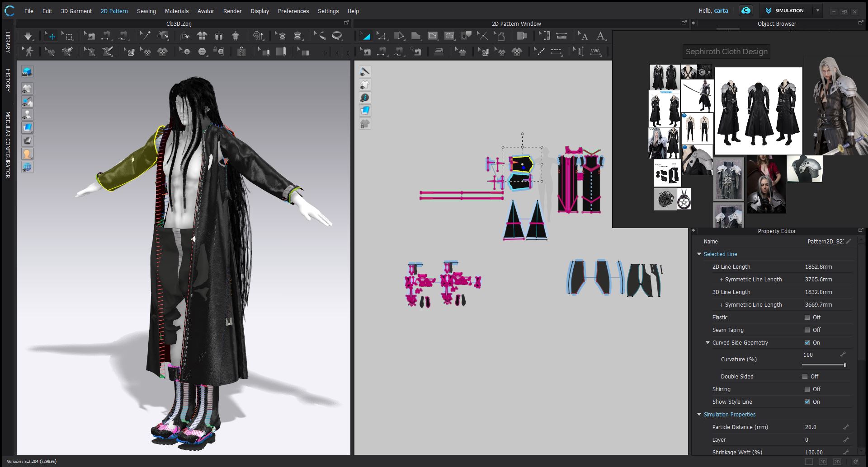Uncheck Curved Side Geometry checkbox
The width and height of the screenshot is (868, 467).
coord(807,343)
